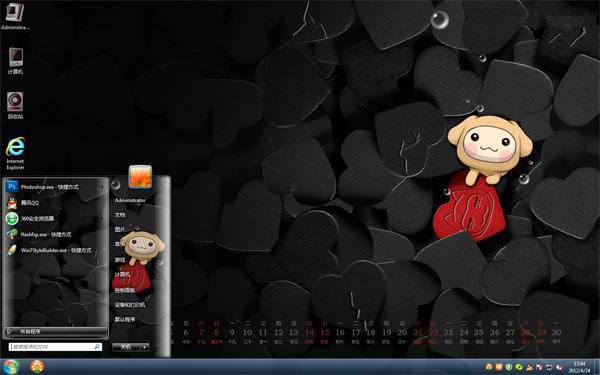Open 游戏 in the Start menu
Image resolution: width=600 pixels, height=375 pixels.
tap(120, 260)
